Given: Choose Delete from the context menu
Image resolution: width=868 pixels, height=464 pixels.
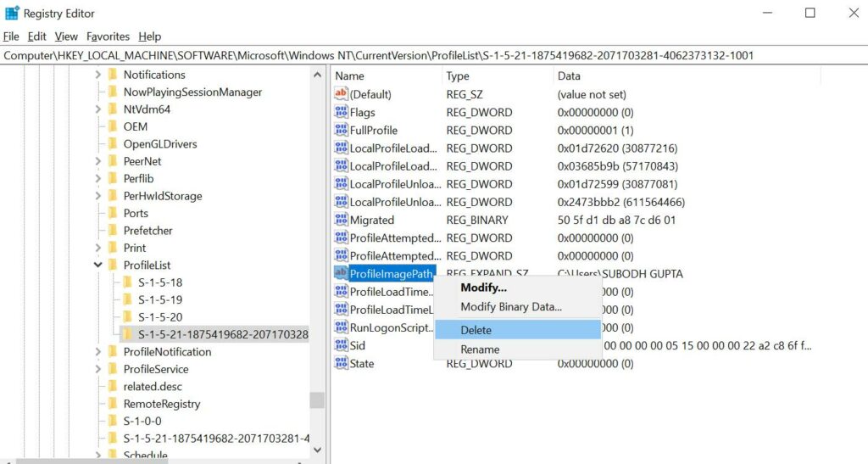Looking at the screenshot, I should point(518,330).
